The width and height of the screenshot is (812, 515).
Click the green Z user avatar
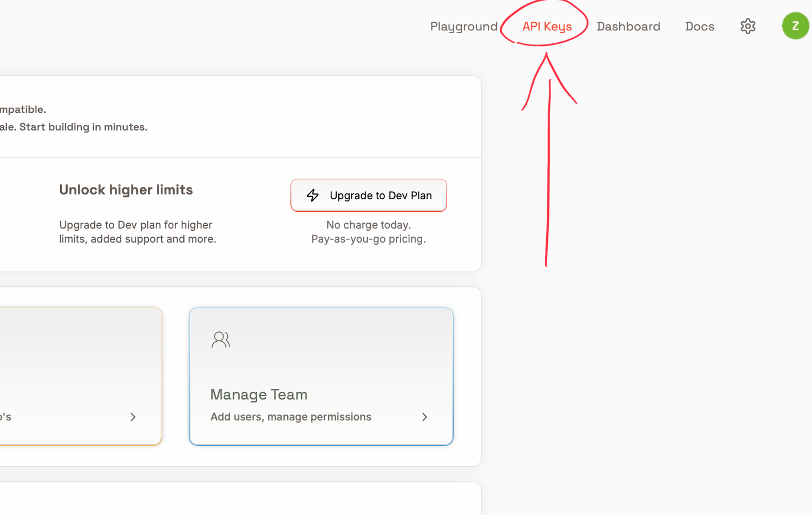(795, 26)
